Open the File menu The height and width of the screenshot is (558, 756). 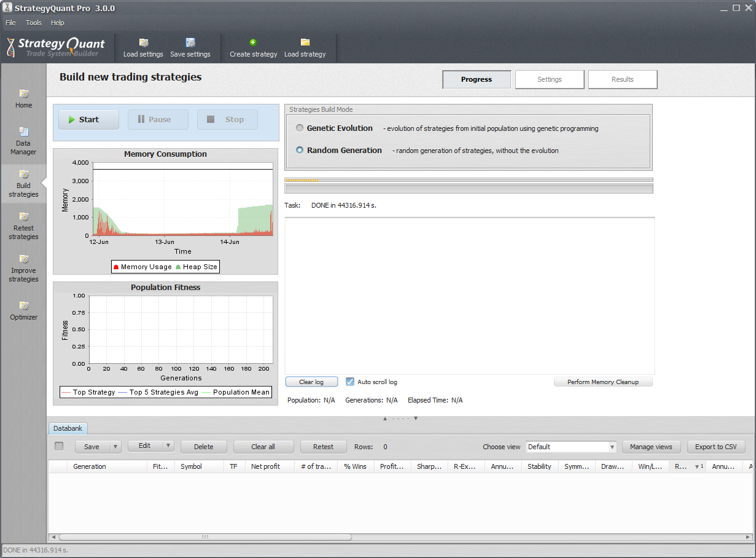(10, 23)
